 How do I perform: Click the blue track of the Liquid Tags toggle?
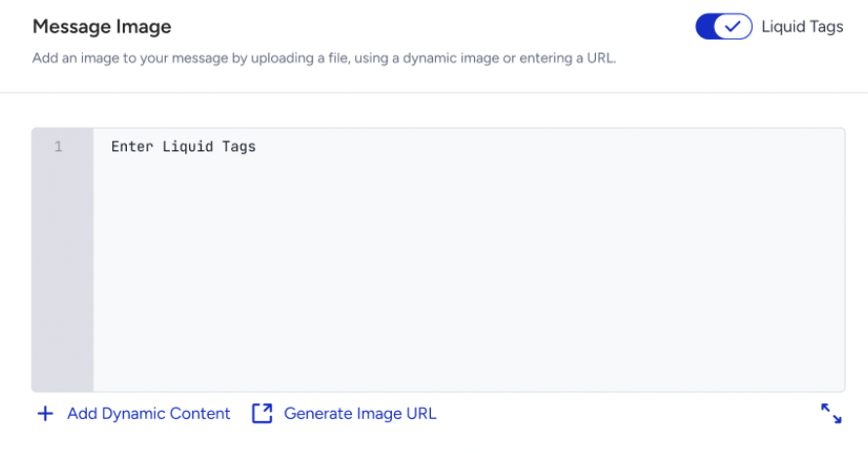pyautogui.click(x=705, y=26)
